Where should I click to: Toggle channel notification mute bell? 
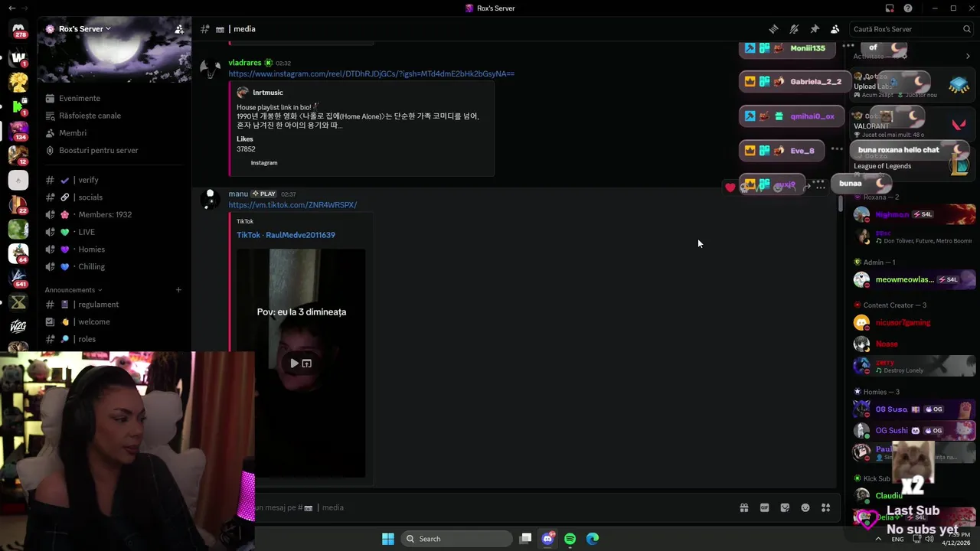(794, 29)
